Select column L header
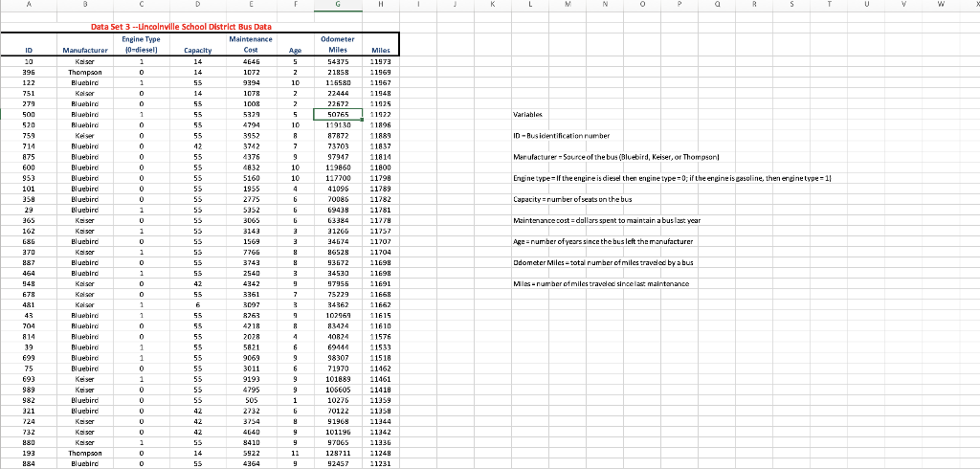 [x=530, y=5]
